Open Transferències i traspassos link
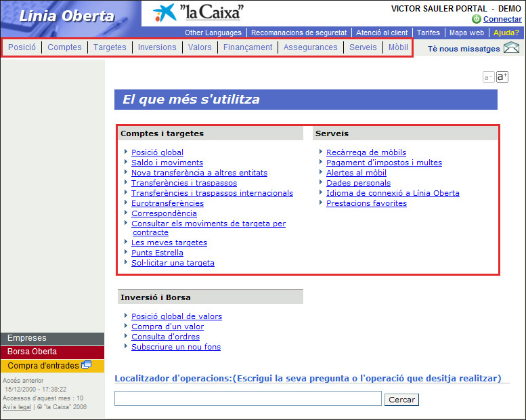 184,183
